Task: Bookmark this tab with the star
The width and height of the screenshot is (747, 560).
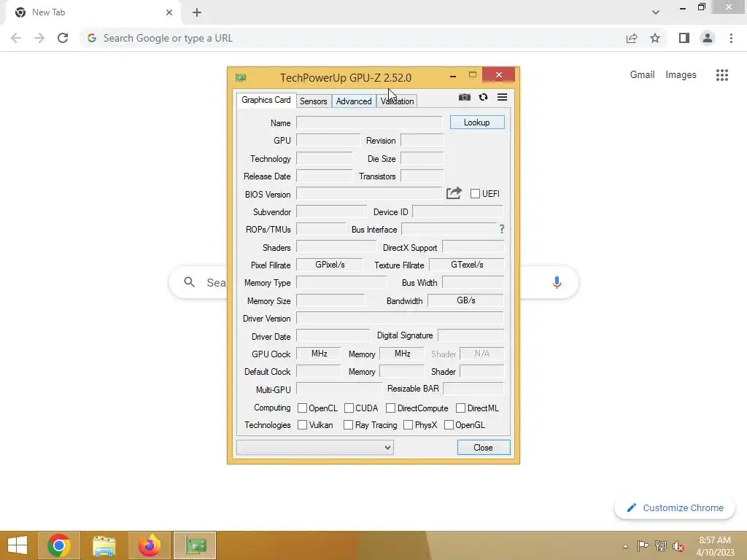Action: 655,38
